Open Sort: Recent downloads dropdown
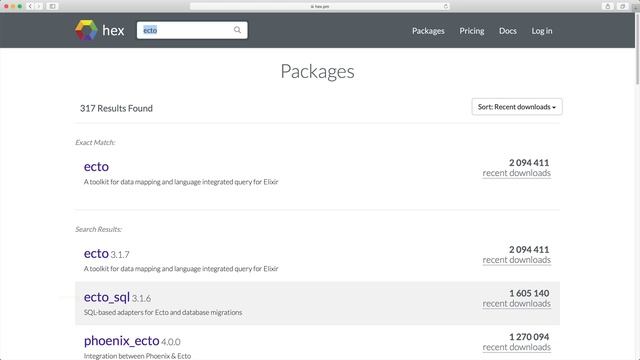The image size is (640, 360). 517,107
